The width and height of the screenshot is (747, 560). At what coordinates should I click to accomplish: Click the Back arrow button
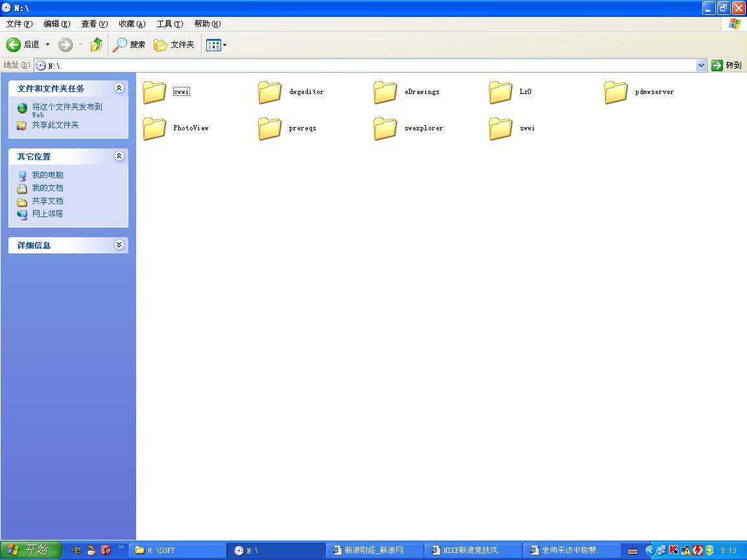14,45
